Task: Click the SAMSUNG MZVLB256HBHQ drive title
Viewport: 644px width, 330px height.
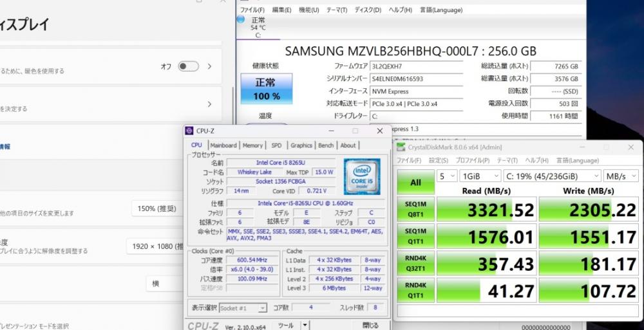Action: [411, 51]
